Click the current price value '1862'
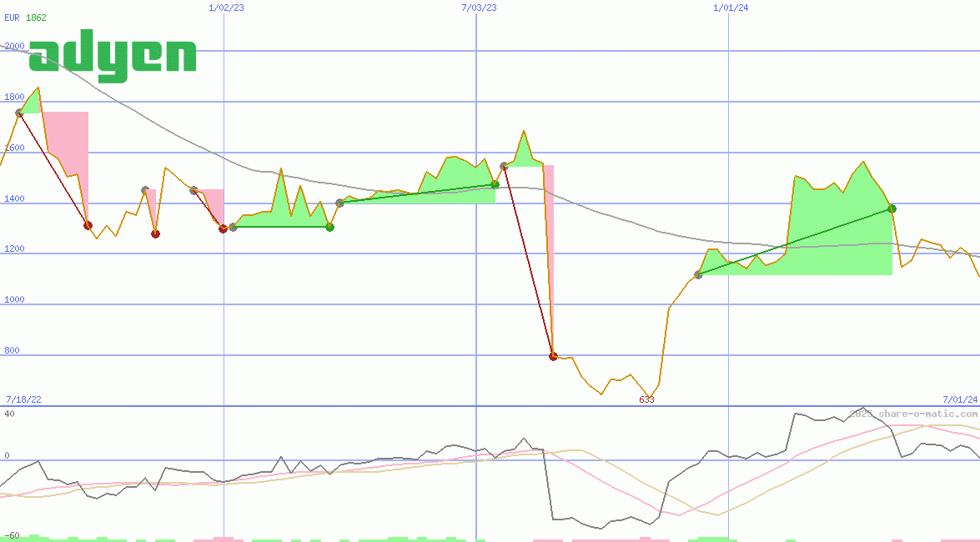 (36, 18)
